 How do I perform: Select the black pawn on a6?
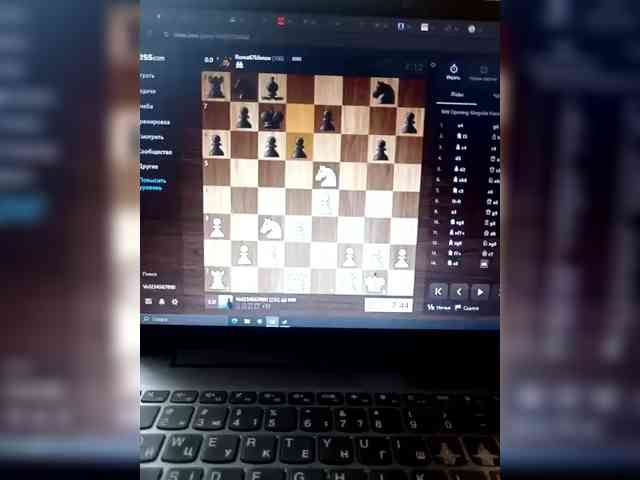tap(216, 144)
